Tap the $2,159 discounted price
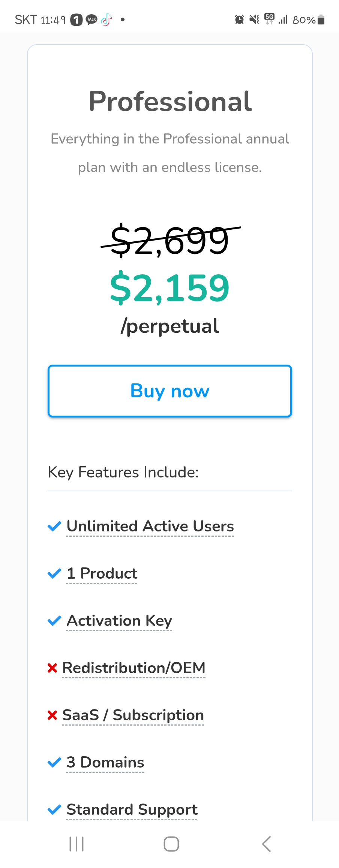This screenshot has width=339, height=868. click(169, 288)
